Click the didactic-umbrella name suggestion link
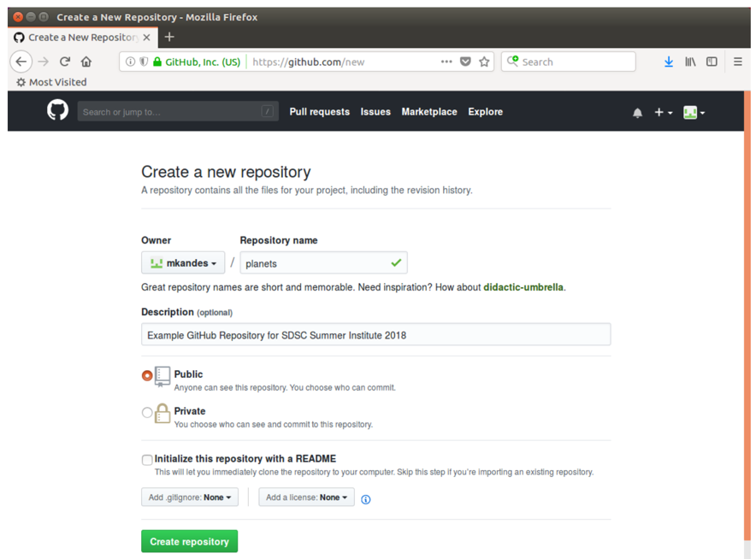This screenshot has height=559, width=756. click(x=523, y=287)
